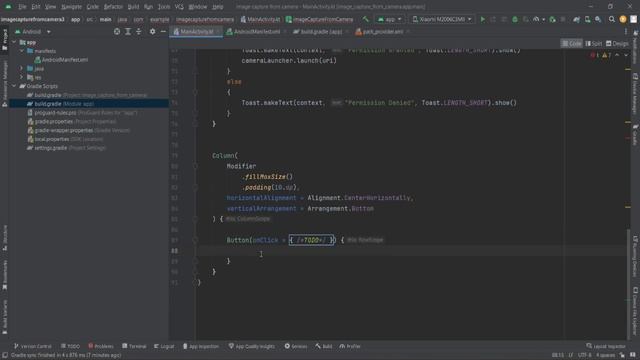Select settings.gradle in project tree
This screenshot has width=640, height=360.
pos(66,148)
